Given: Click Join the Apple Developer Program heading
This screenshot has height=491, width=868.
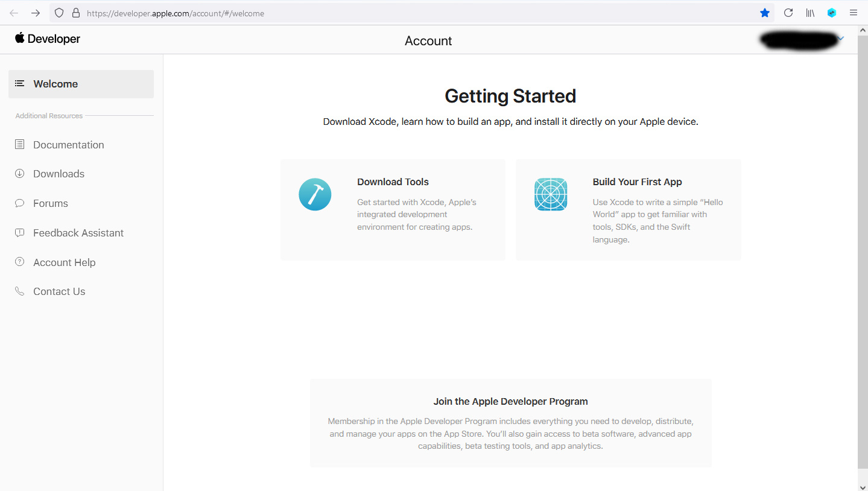Looking at the screenshot, I should pyautogui.click(x=510, y=401).
